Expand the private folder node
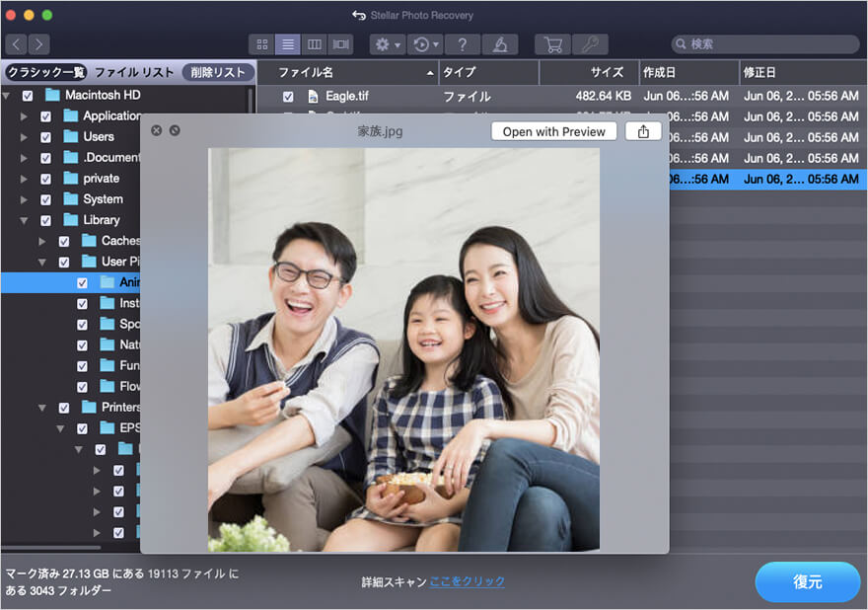This screenshot has height=610, width=868. coord(24,179)
